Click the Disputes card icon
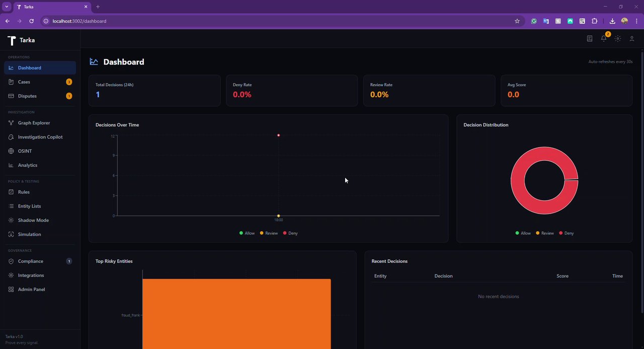 coord(11,96)
